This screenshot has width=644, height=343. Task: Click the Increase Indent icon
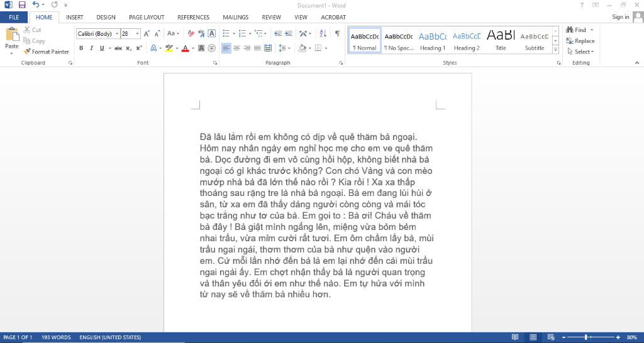[x=289, y=34]
